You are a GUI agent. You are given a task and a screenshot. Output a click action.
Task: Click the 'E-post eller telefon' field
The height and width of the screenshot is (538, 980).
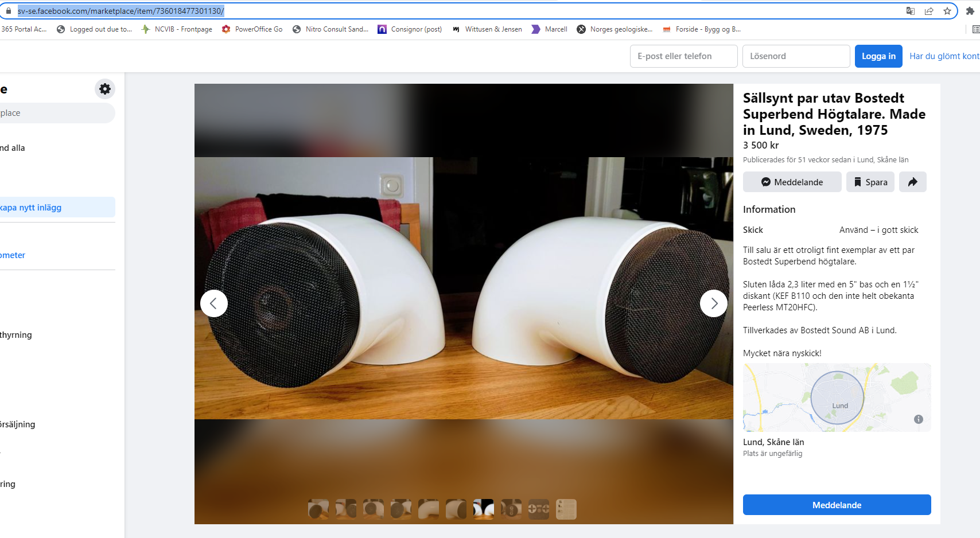(684, 56)
